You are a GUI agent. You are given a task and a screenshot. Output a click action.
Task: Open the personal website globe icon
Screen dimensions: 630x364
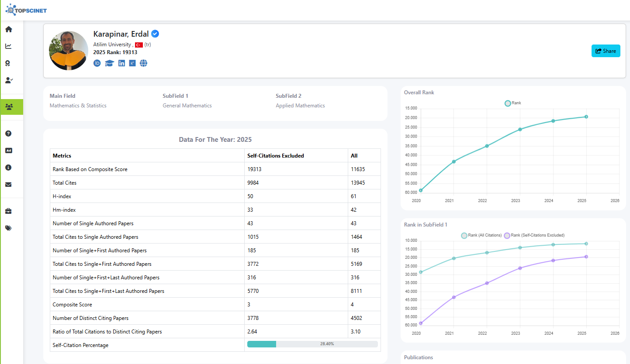tap(143, 63)
